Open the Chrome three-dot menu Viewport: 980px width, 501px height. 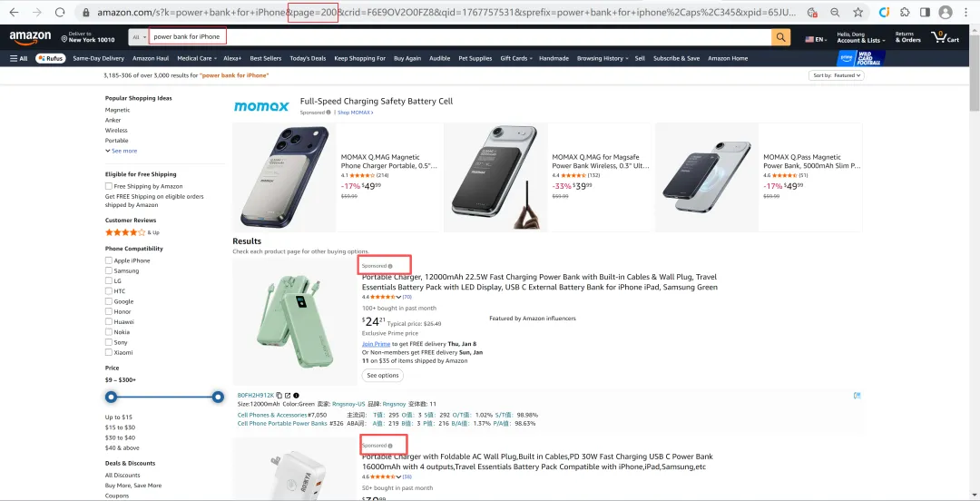pos(966,13)
